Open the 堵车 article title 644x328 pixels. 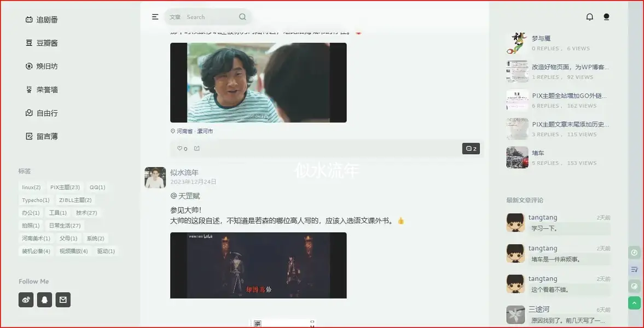coord(538,153)
